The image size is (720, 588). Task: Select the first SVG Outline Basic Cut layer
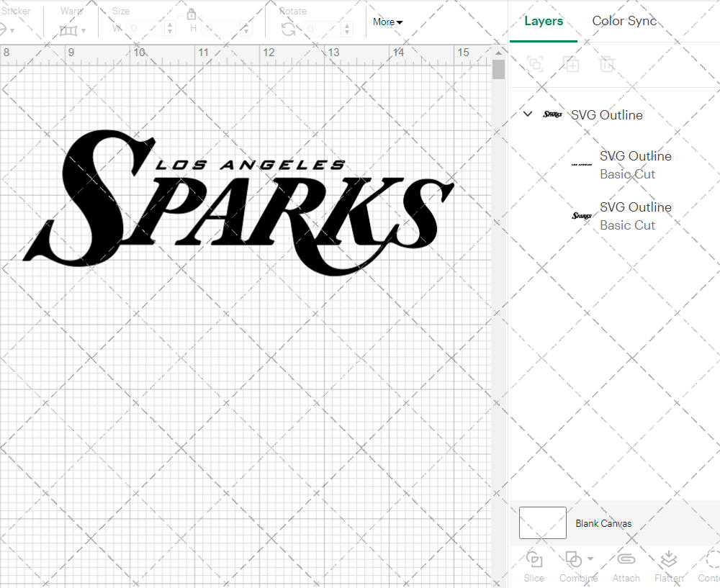coord(636,165)
